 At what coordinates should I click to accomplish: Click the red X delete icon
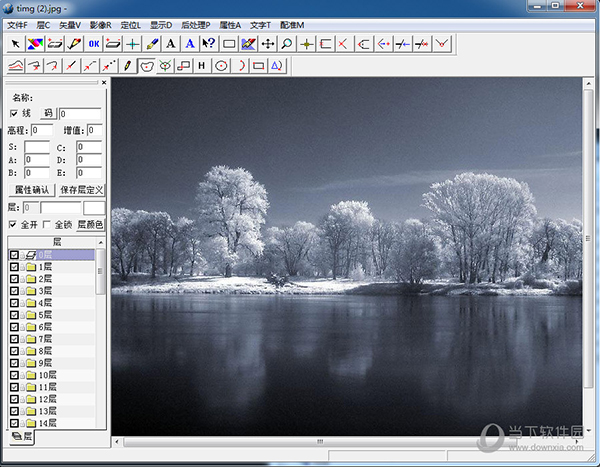click(343, 44)
